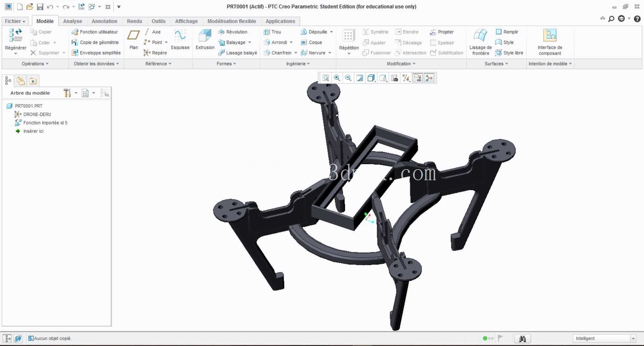Expand Obtenir les données group
This screenshot has height=346, width=644.
point(96,64)
